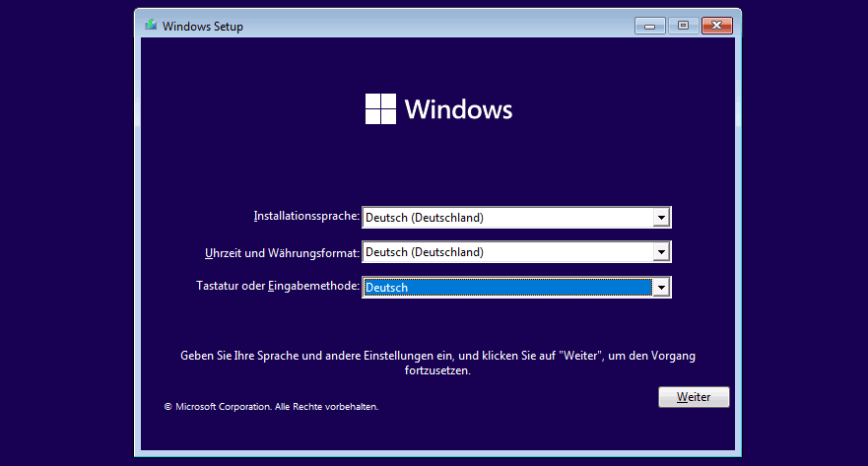868x466 pixels.
Task: Minimize the Windows Setup window
Action: coord(650,26)
